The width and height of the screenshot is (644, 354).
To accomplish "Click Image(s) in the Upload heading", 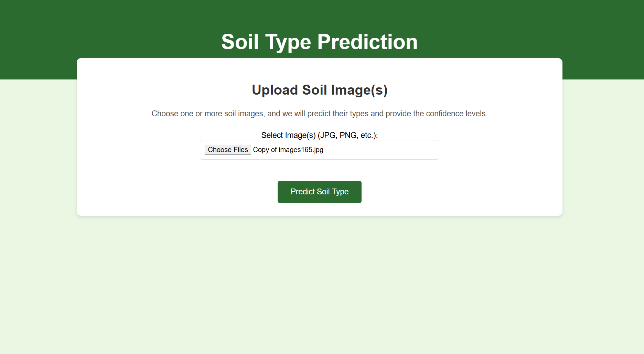I will coord(359,90).
